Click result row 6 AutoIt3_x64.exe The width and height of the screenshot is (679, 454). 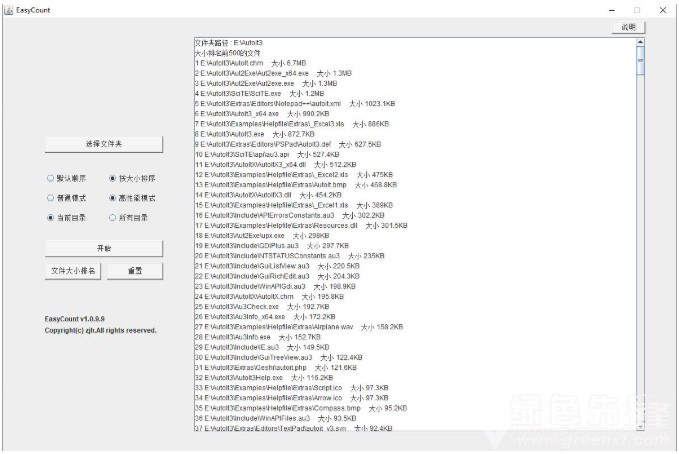coord(262,114)
